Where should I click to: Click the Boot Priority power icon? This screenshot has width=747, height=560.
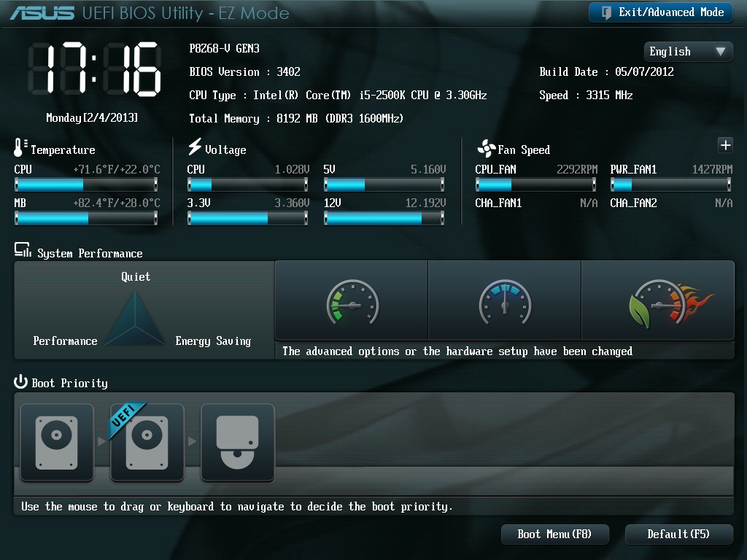[x=20, y=381]
